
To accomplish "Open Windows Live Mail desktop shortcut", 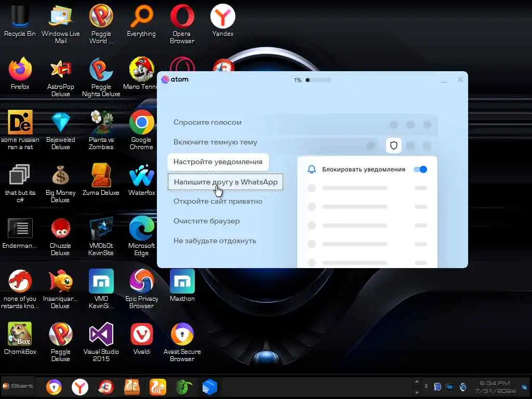I will [x=60, y=24].
